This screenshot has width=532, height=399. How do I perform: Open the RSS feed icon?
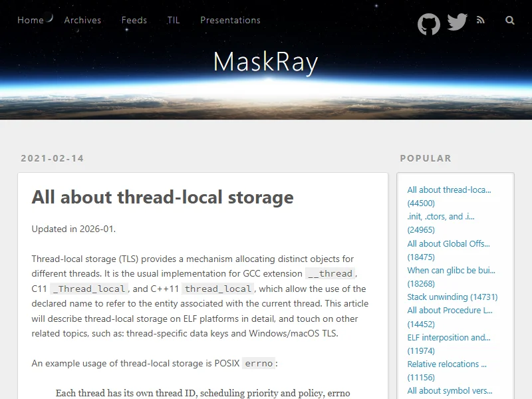click(x=481, y=20)
